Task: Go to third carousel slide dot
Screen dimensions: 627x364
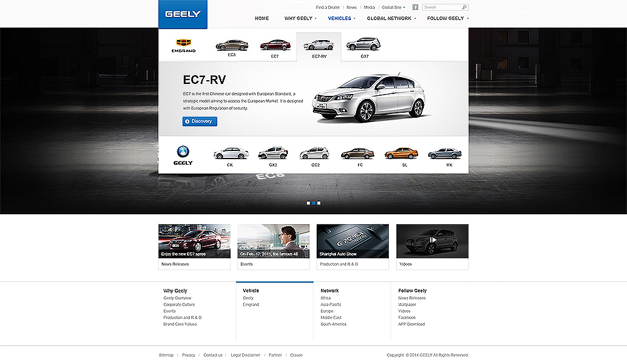Action: (x=319, y=203)
